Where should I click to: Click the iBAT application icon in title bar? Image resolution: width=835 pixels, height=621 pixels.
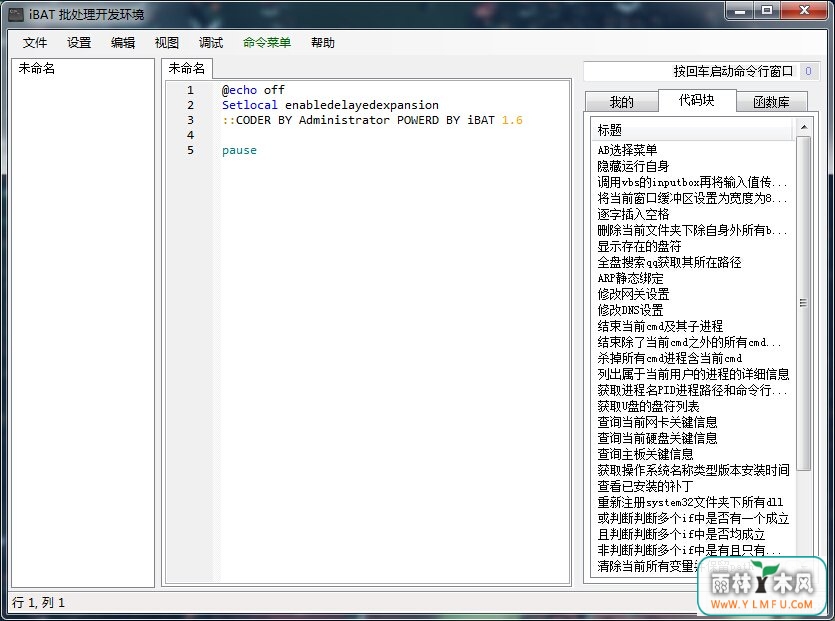[16, 14]
